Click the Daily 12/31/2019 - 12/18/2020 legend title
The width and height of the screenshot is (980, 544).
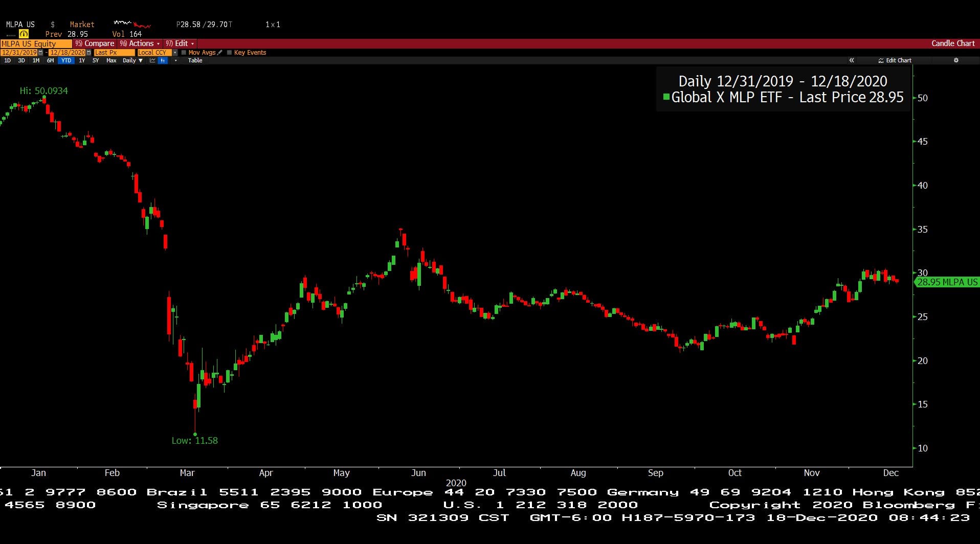(783, 81)
